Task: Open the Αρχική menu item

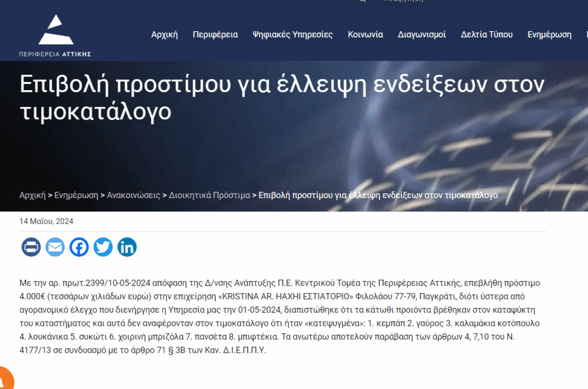Action: pyautogui.click(x=164, y=34)
